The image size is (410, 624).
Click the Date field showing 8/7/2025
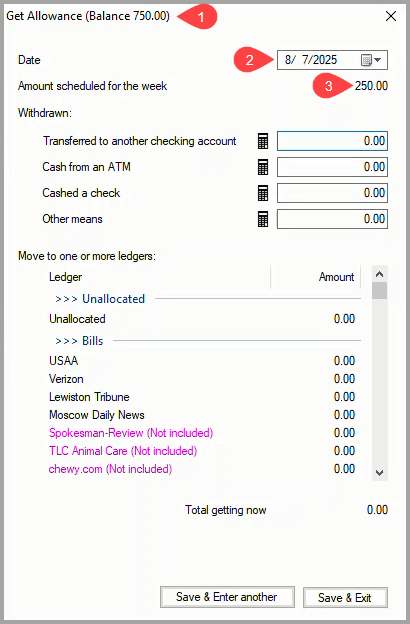click(332, 60)
